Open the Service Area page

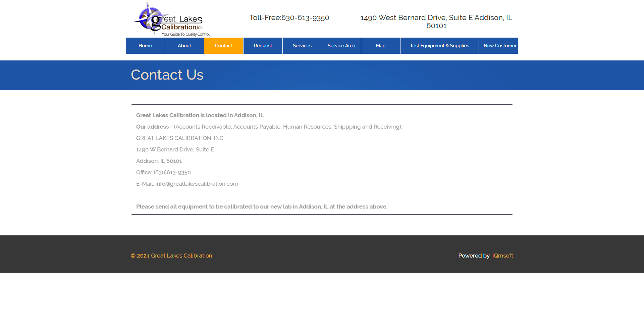(x=341, y=46)
